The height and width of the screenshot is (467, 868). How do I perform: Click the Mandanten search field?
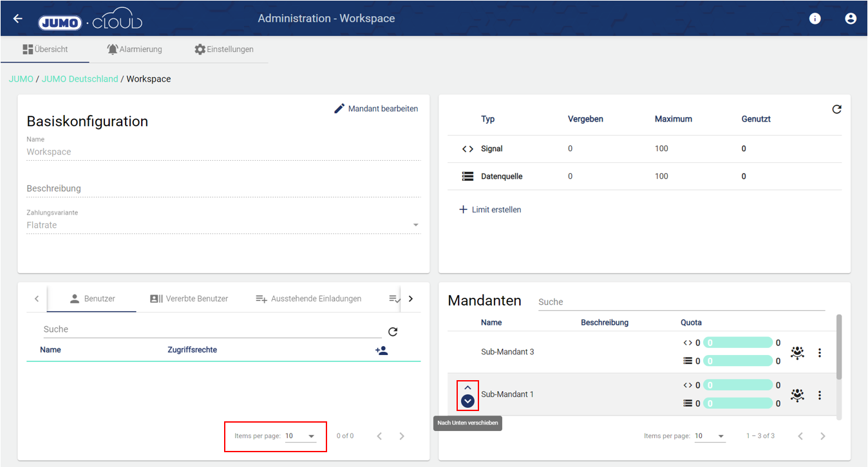[681, 302]
